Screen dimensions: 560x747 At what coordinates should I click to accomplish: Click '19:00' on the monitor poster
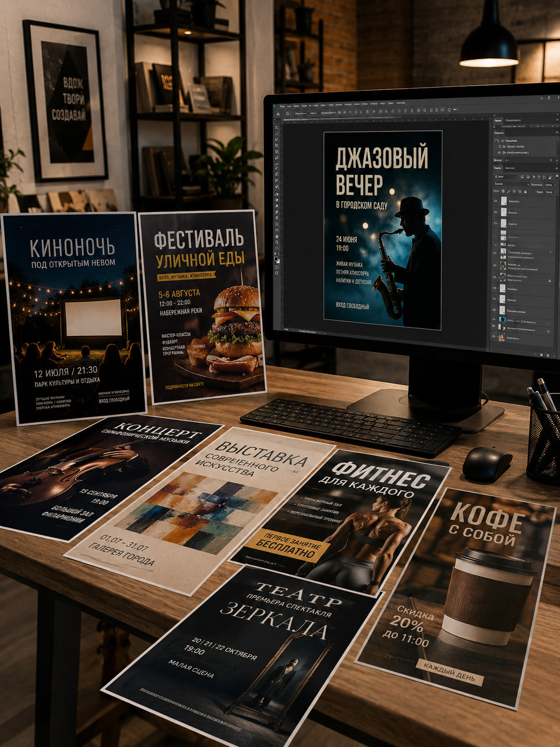[342, 248]
